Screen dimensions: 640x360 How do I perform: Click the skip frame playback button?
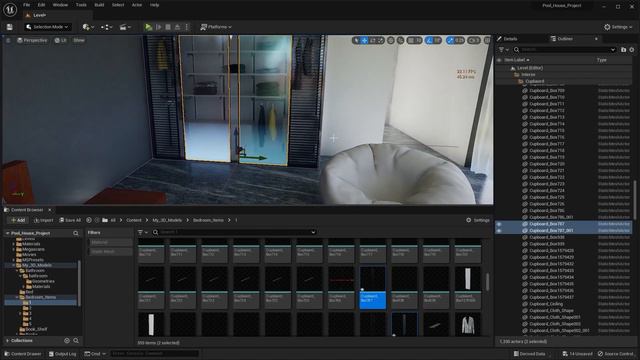[x=159, y=27]
